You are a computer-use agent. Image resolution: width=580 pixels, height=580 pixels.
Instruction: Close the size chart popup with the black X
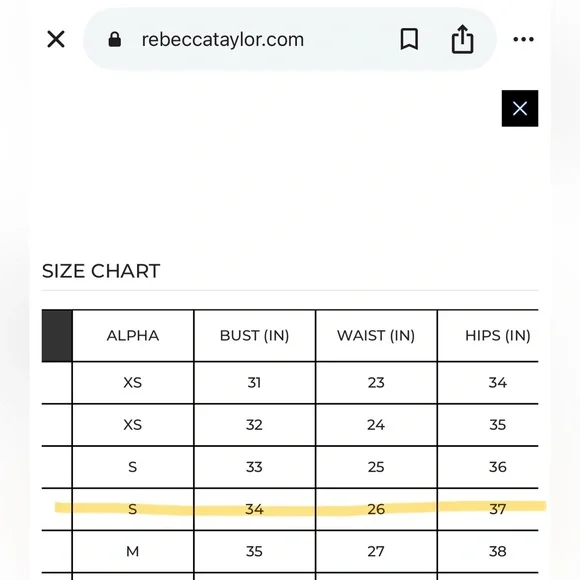(520, 108)
